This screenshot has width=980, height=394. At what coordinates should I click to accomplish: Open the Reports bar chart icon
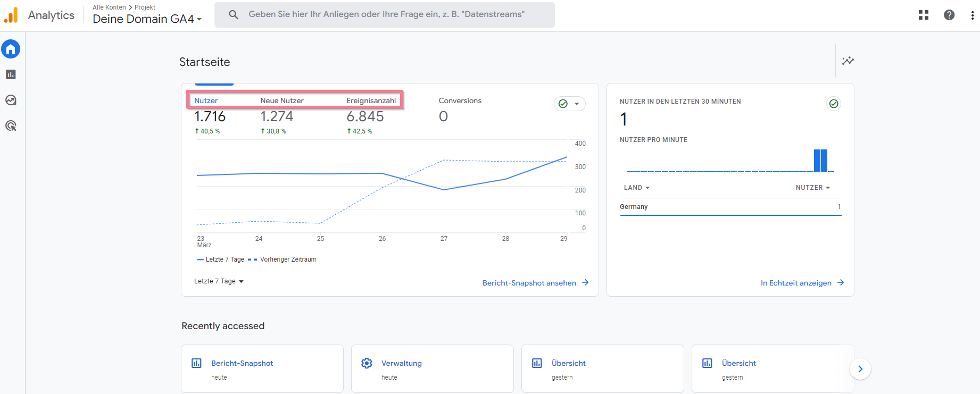tap(11, 75)
